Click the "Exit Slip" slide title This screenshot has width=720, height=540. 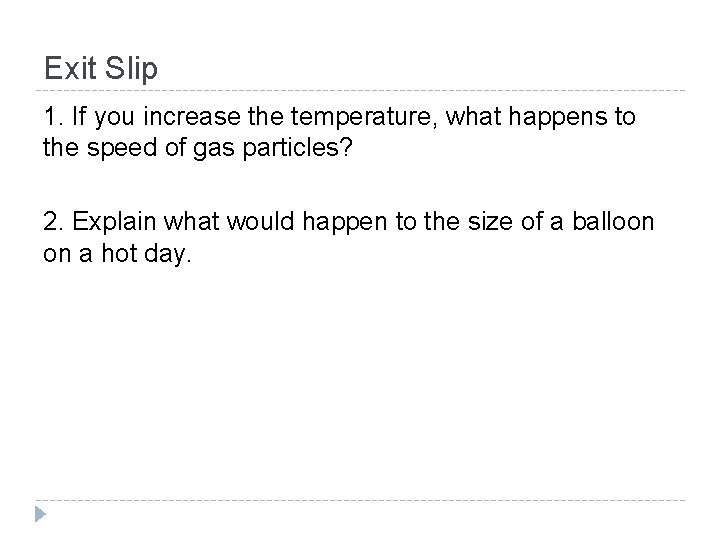point(101,69)
